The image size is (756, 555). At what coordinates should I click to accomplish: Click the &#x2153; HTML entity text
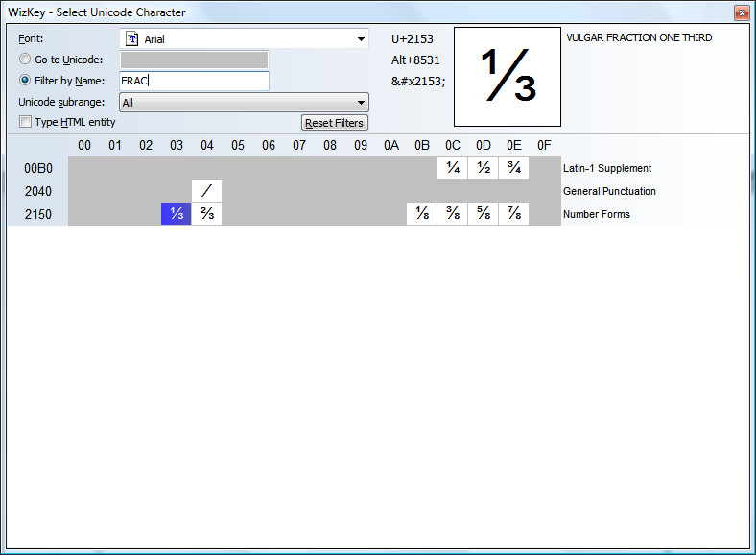tap(418, 81)
